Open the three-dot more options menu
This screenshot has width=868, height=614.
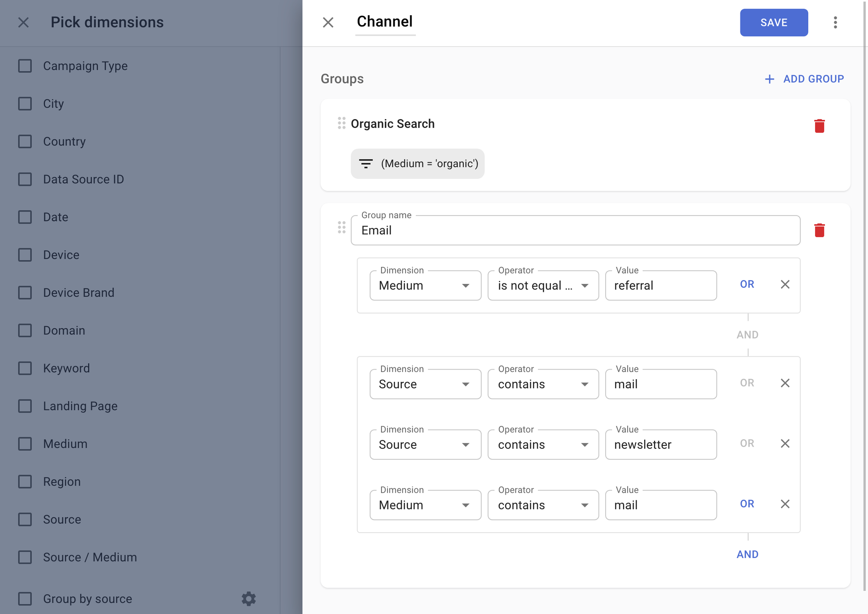point(835,22)
